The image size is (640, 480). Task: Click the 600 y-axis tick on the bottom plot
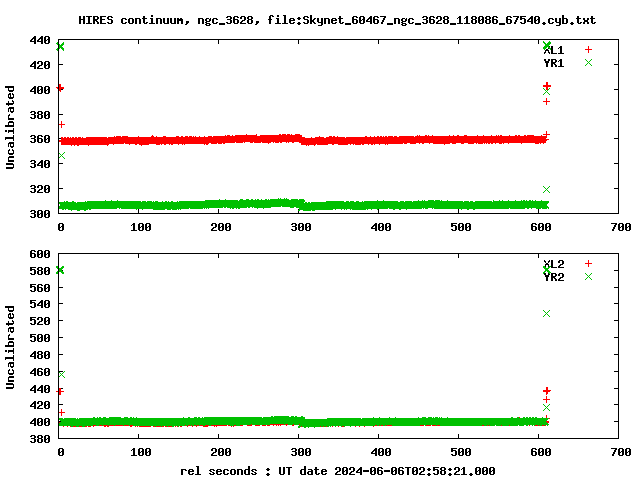[40, 254]
